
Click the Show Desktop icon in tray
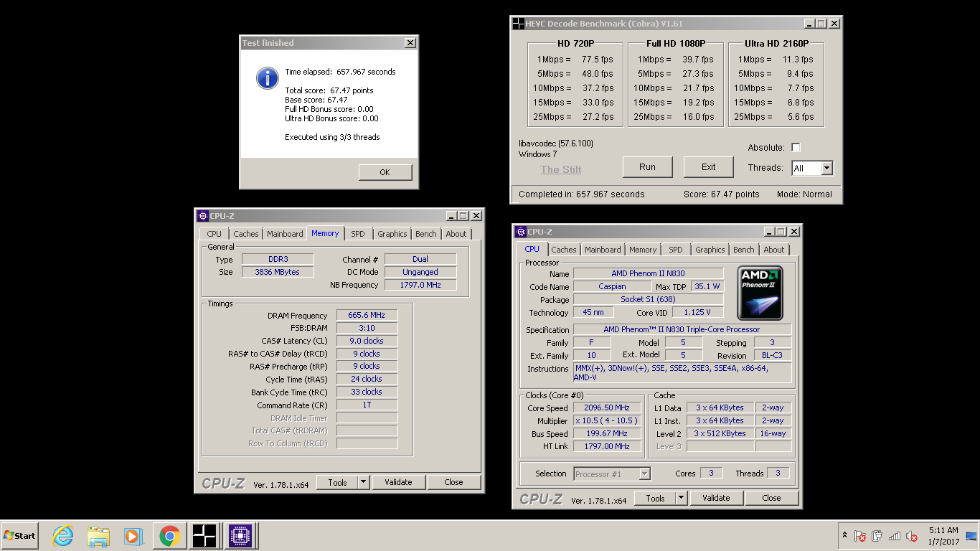tap(971, 536)
